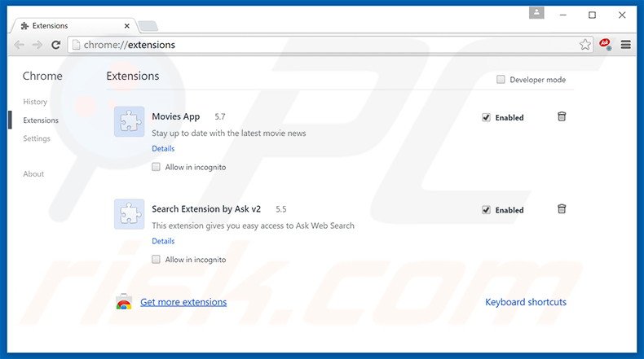This screenshot has width=644, height=359.
Task: Click the Search Extension by Ask puzzle icon
Action: [130, 214]
